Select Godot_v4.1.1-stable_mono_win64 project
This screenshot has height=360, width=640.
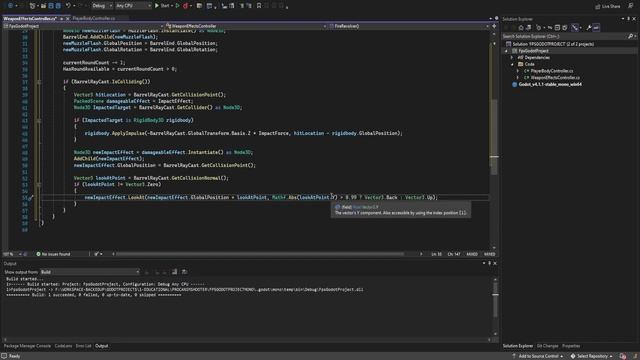[550, 84]
